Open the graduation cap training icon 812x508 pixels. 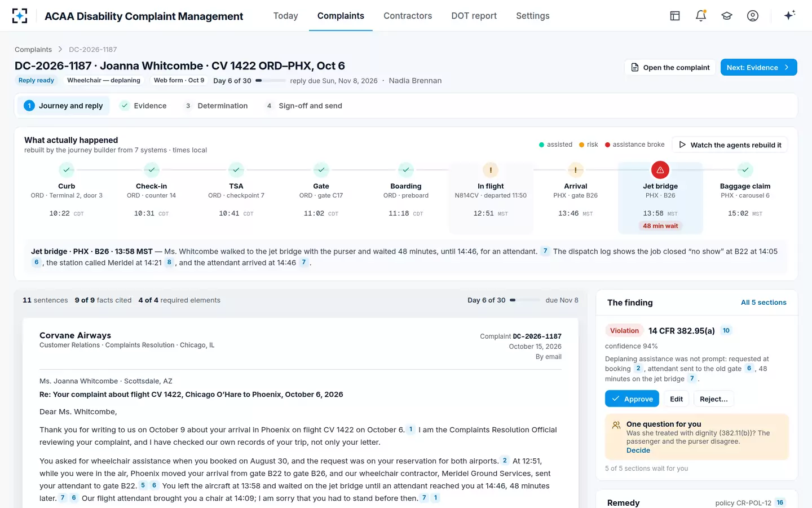[727, 16]
